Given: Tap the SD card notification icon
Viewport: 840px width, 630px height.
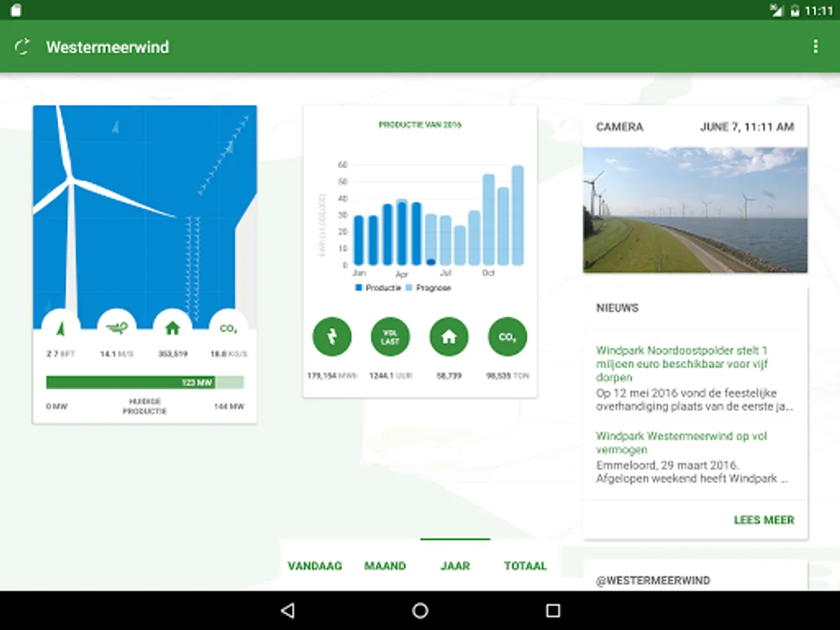Looking at the screenshot, I should (16, 10).
